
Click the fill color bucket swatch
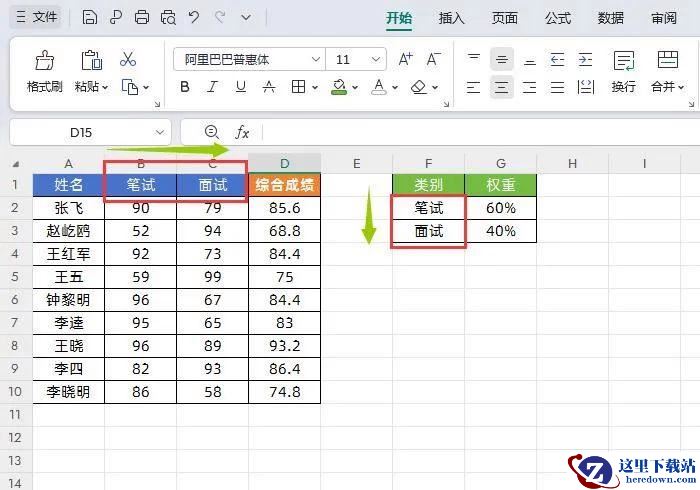[x=339, y=88]
